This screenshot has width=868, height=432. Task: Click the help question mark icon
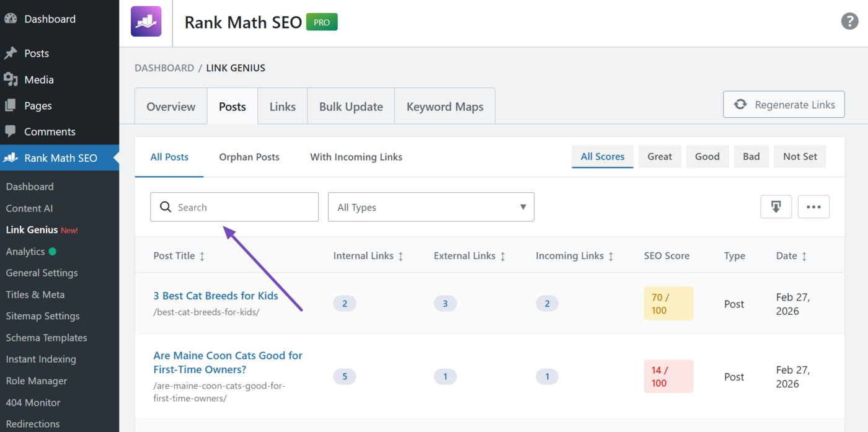849,21
